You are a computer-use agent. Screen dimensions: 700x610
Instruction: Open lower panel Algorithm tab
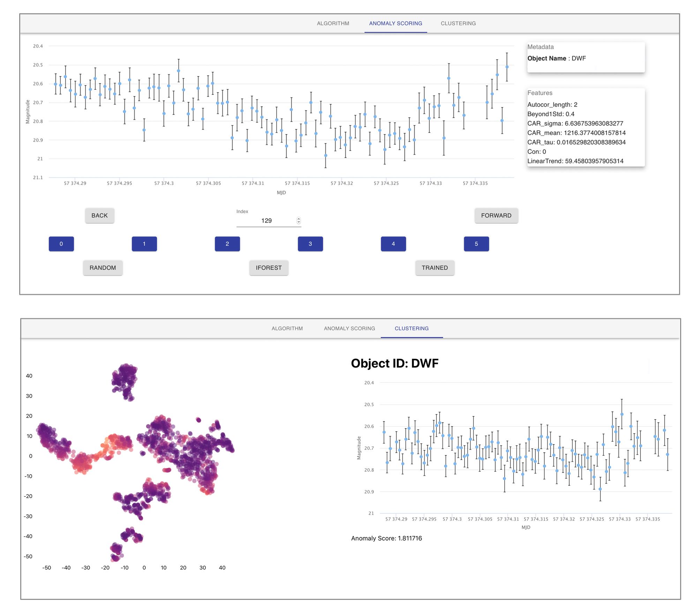click(x=287, y=328)
